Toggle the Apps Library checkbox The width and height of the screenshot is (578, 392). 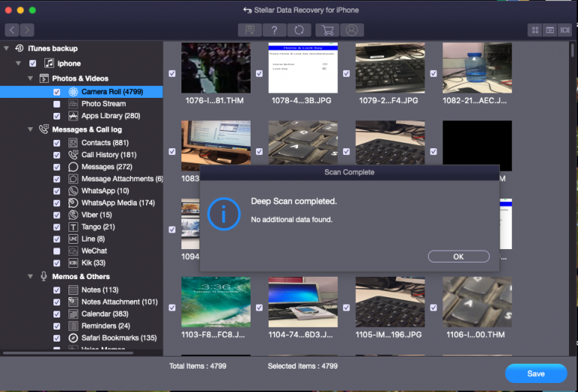[56, 116]
